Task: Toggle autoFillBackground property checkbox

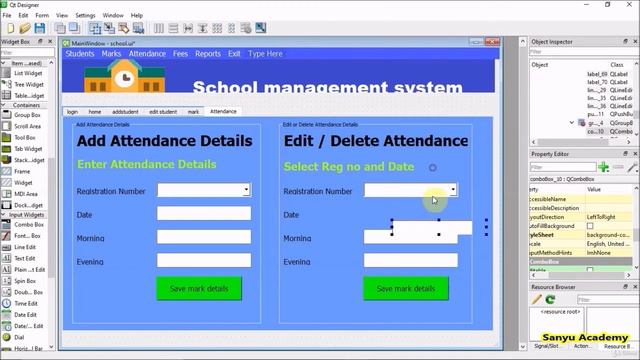Action: click(x=590, y=226)
